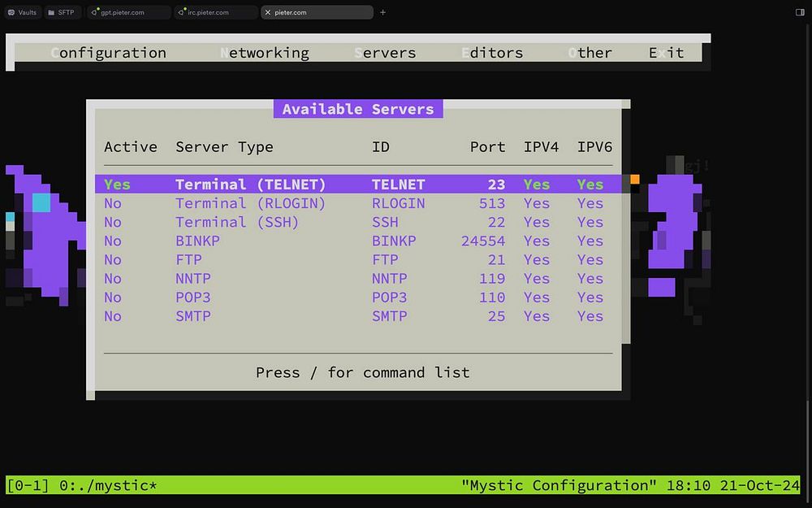Click the IPV6 'Yes' value for TELNET
The height and width of the screenshot is (508, 812).
tap(590, 185)
